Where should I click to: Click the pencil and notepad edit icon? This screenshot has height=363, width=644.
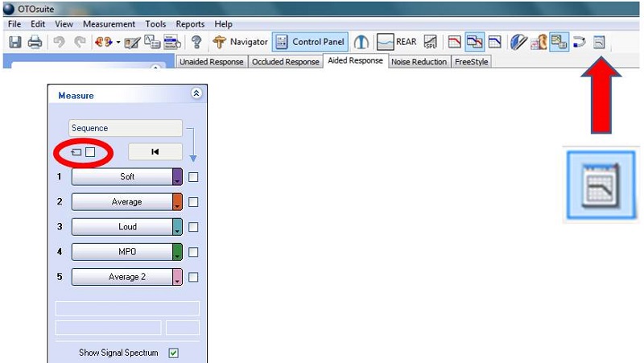(132, 43)
